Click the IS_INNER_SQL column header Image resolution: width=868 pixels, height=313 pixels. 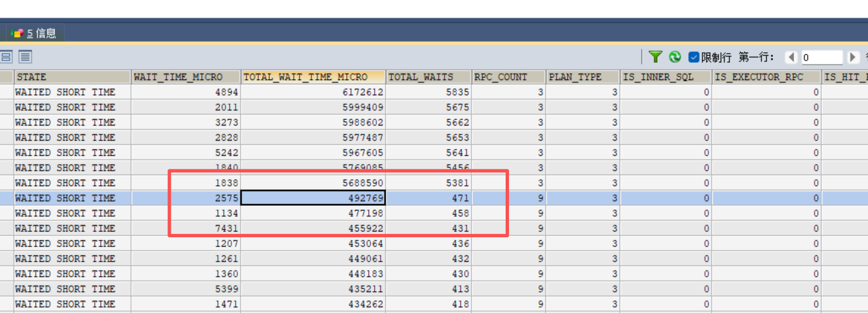(665, 77)
